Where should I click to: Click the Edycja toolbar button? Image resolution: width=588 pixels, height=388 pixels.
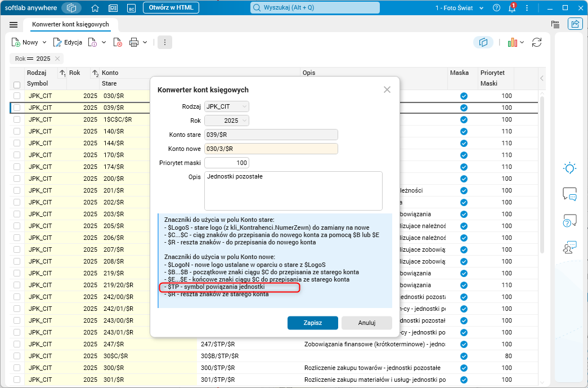click(68, 42)
